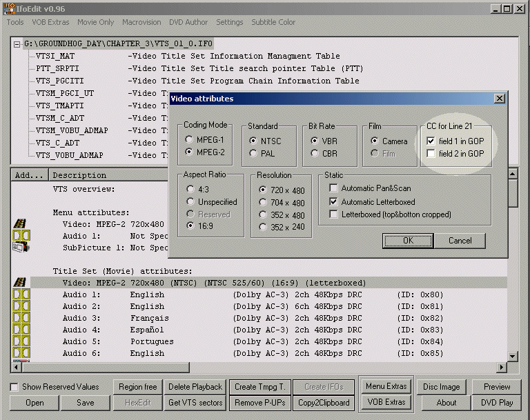Click the IfoEdit application icon in title bar

coord(9,9)
